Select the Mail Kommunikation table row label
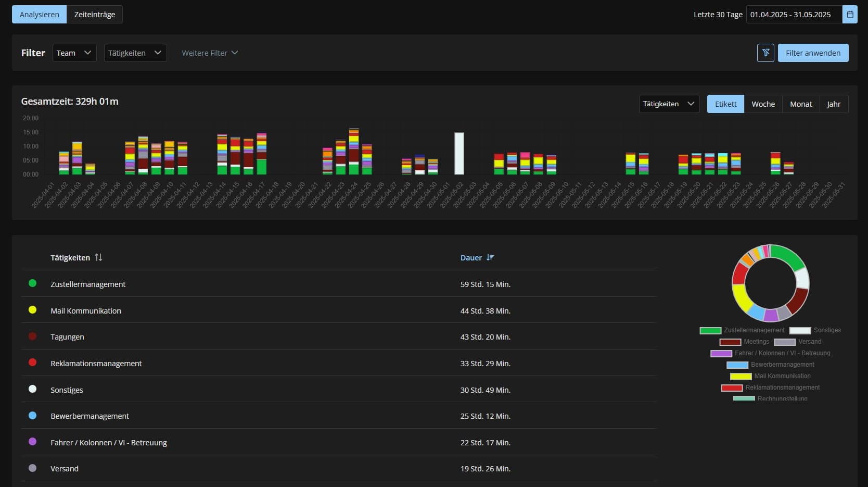 click(x=86, y=311)
